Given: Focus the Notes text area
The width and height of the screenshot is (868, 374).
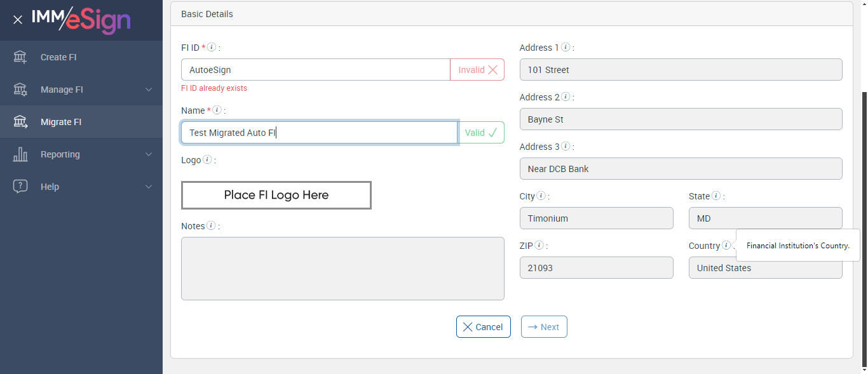Looking at the screenshot, I should [342, 269].
